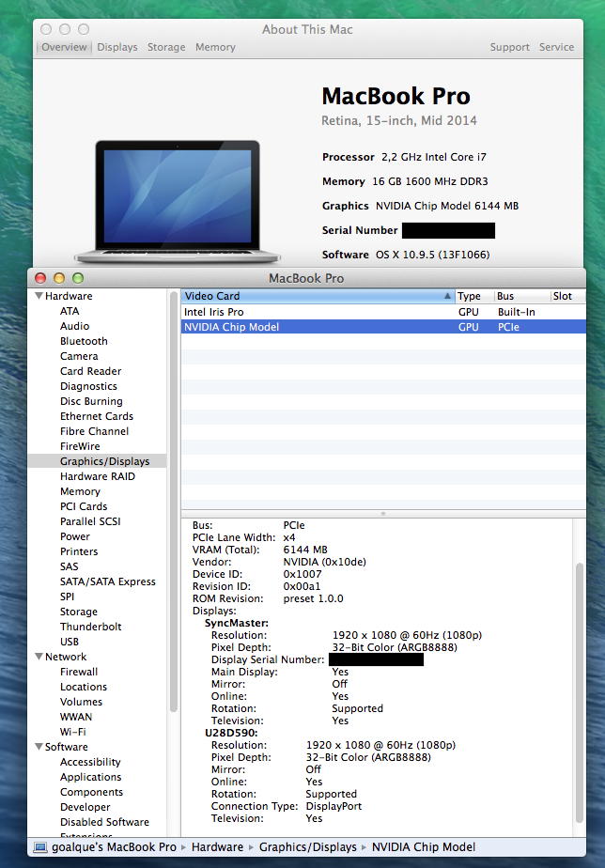This screenshot has height=868, width=605.
Task: Select Hardware RAID in the sidebar
Action: point(98,476)
